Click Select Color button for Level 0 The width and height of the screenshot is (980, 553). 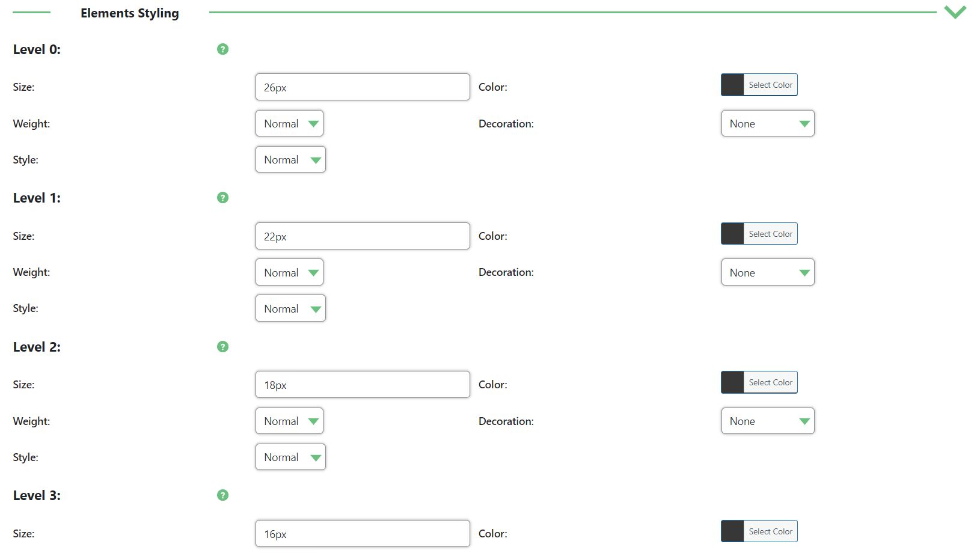771,85
